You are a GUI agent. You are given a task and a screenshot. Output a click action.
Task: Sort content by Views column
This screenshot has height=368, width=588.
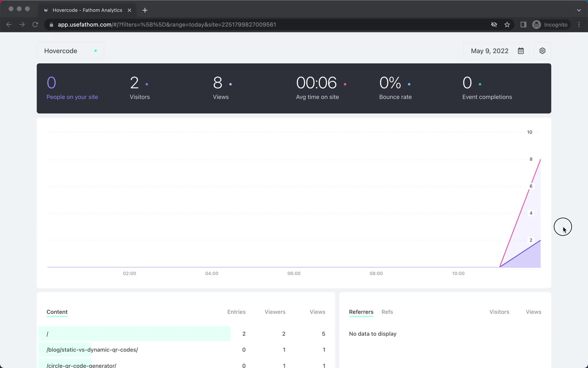pyautogui.click(x=317, y=312)
